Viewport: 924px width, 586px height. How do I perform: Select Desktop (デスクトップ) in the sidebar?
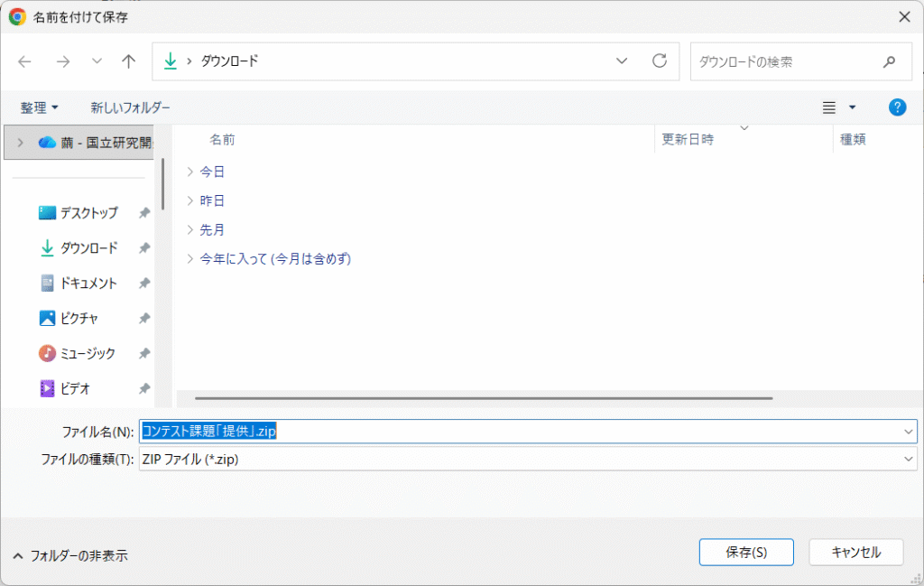tap(88, 213)
